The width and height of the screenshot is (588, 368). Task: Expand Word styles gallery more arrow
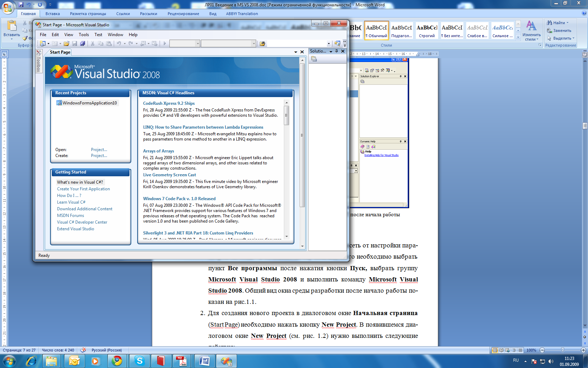click(x=518, y=38)
